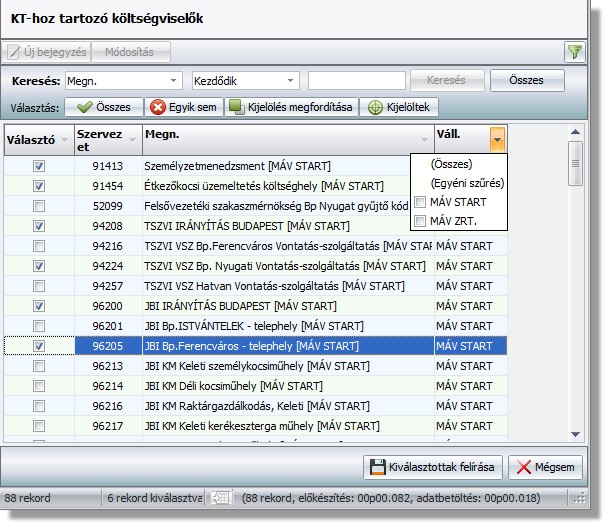Select Felsővezetéki szakaszmérnökség Bp Nyugat cell
Image resolution: width=606 pixels, height=525 pixels.
click(276, 206)
